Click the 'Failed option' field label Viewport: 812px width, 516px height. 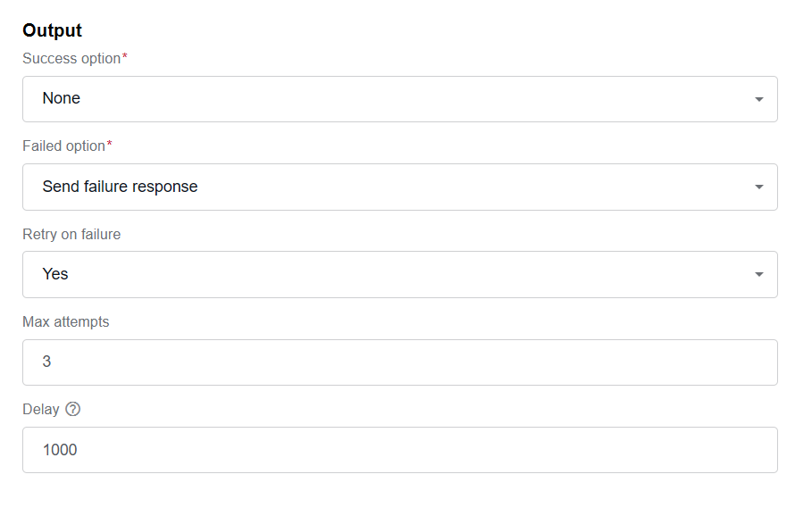pyautogui.click(x=63, y=146)
